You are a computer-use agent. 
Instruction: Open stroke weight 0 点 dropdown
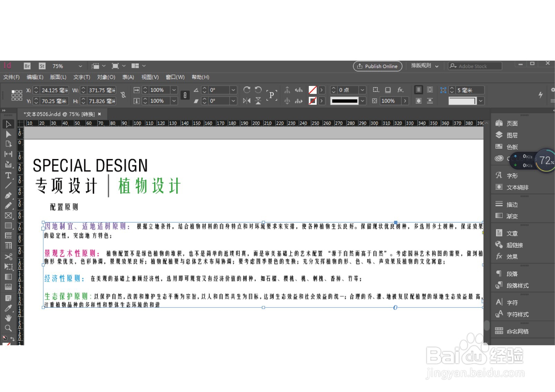click(x=362, y=90)
